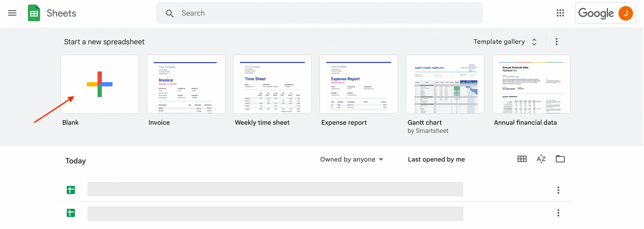Open the Google account avatar J
Image resolution: width=644 pixels, height=229 pixels.
[625, 13]
